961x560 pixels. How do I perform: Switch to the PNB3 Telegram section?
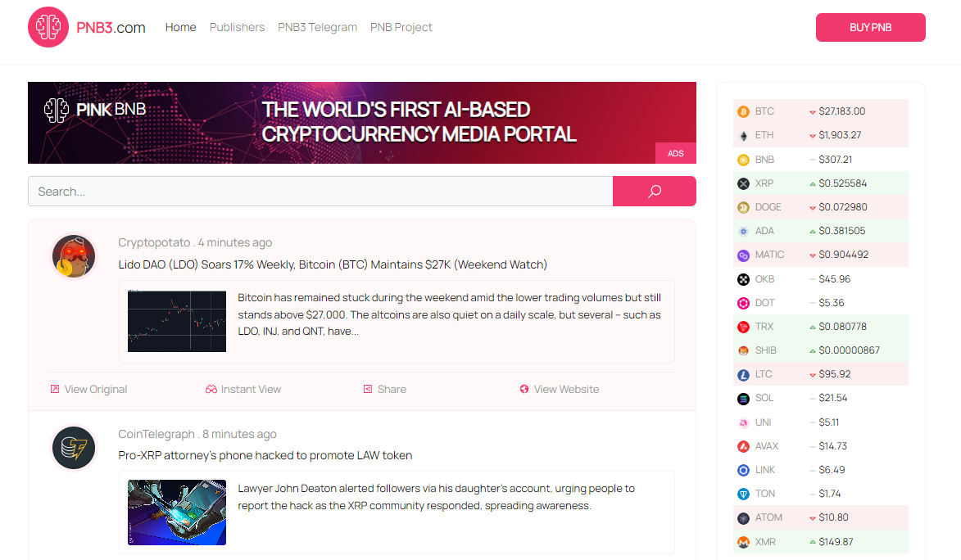317,27
